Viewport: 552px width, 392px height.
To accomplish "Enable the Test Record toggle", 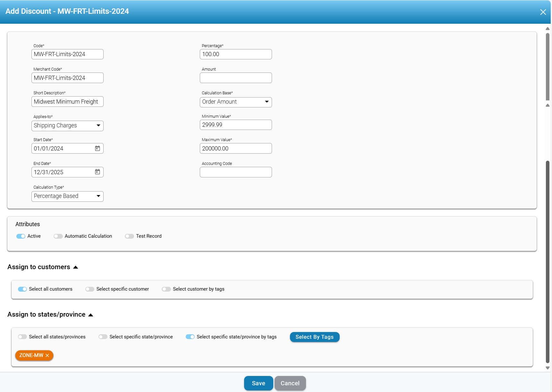I will (129, 236).
